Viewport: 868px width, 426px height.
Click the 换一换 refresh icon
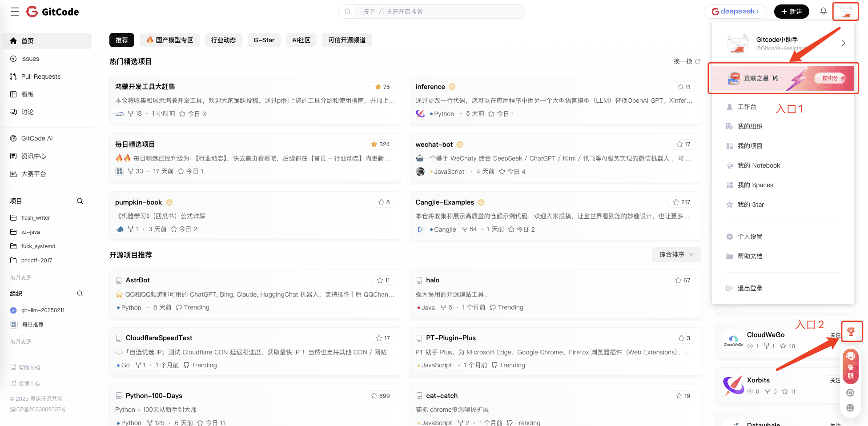coord(698,61)
